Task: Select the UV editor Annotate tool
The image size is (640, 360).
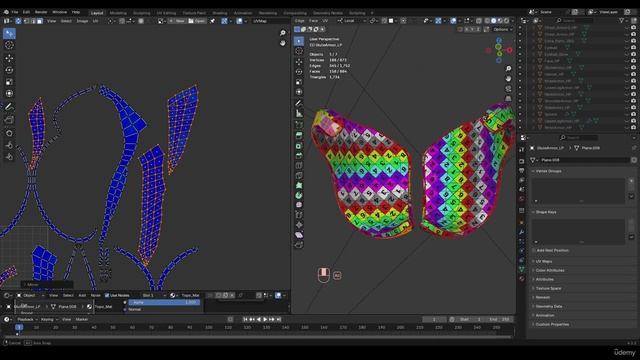Action: (9, 107)
